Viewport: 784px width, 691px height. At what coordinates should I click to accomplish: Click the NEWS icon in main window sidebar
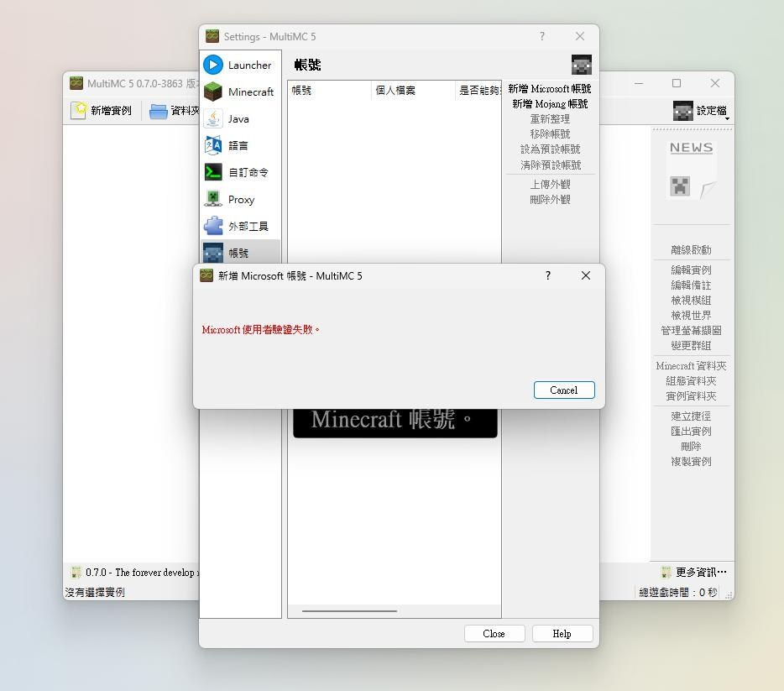(692, 170)
